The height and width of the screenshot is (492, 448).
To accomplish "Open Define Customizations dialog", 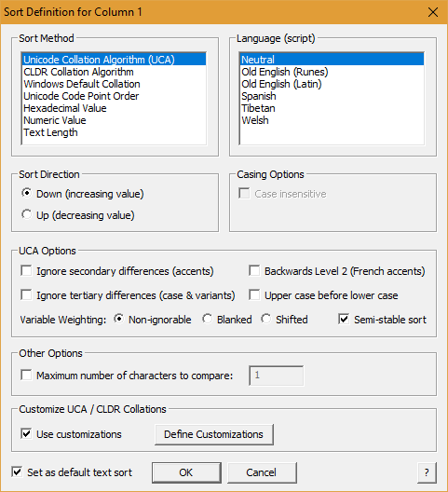I will 214,434.
